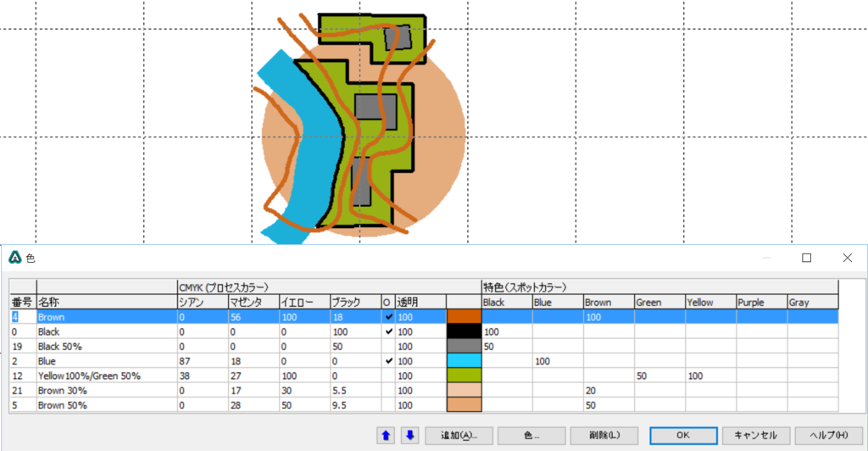The image size is (868, 451).
Task: Select the name cell 'Brown 30%'
Action: pyautogui.click(x=107, y=390)
